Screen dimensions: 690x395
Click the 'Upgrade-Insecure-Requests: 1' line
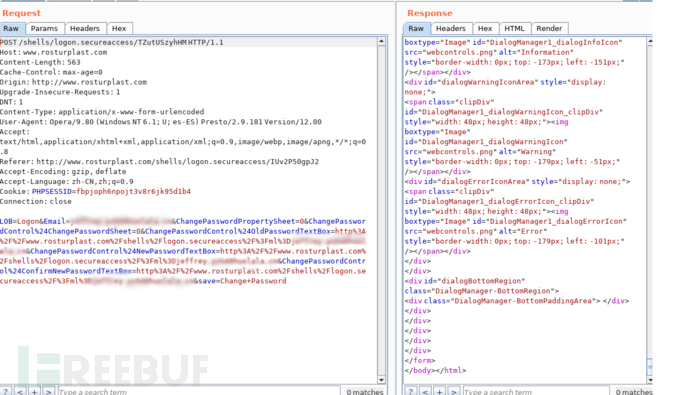click(60, 92)
